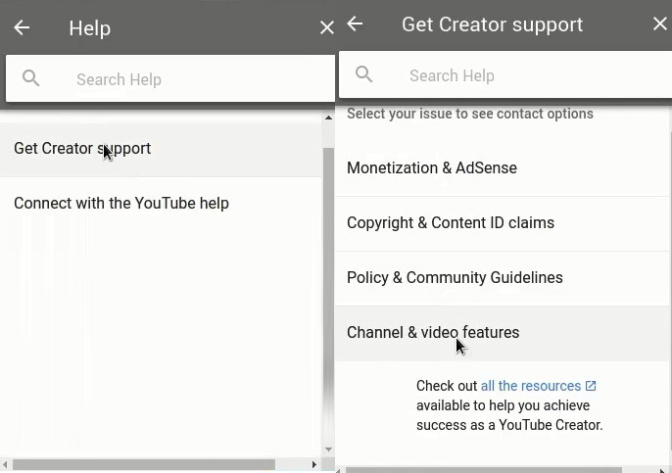672x473 pixels.
Task: Go back using the Help panel arrow
Action: 21,28
